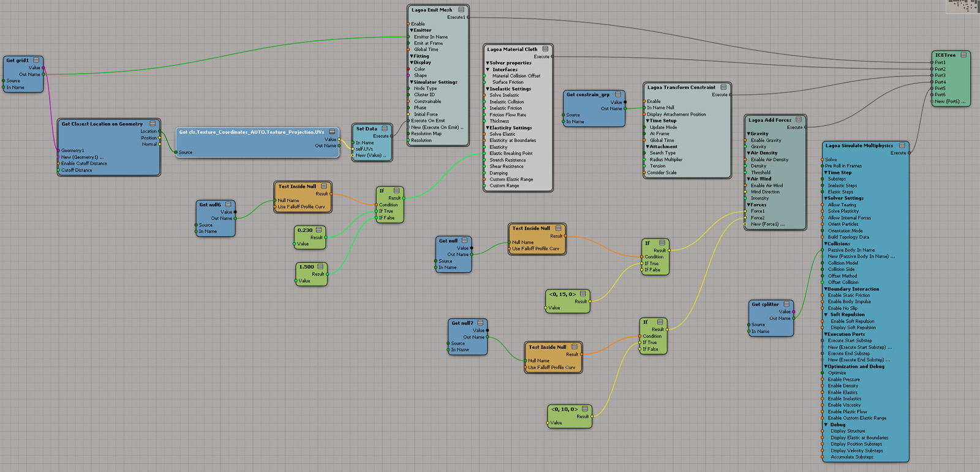Click the Lagoa Transform Constraint header icon
Viewport: 980px width, 472px height.
point(723,88)
